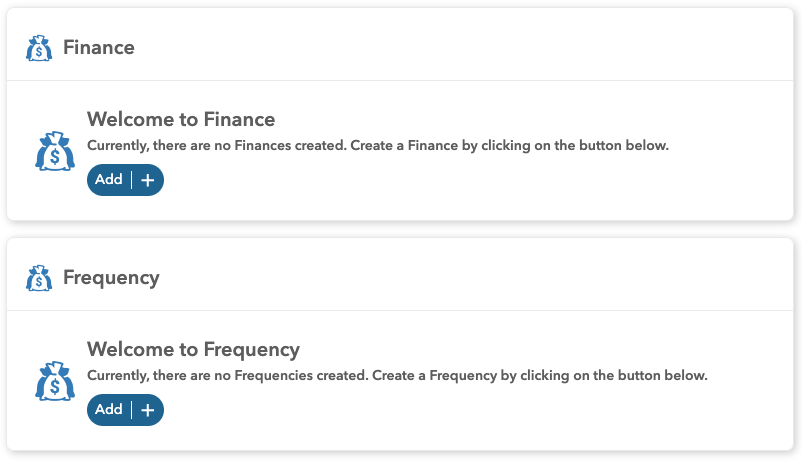Image resolution: width=802 pixels, height=462 pixels.
Task: Select the Frequency section title
Action: pos(111,278)
